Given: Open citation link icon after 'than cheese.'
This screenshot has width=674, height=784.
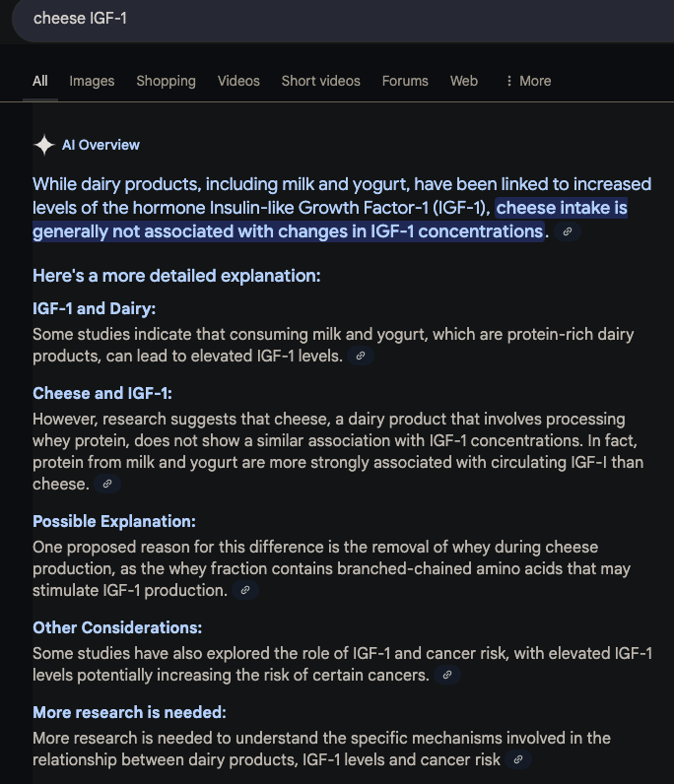Looking at the screenshot, I should (x=107, y=484).
